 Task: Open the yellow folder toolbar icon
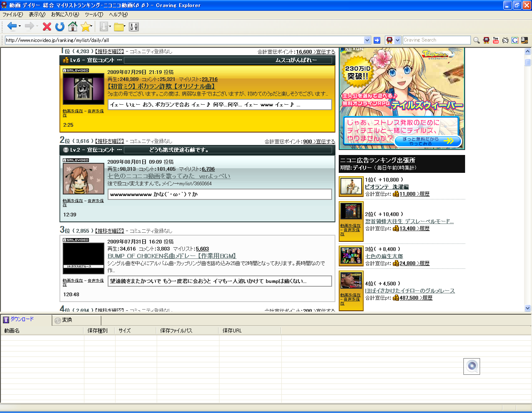[119, 27]
